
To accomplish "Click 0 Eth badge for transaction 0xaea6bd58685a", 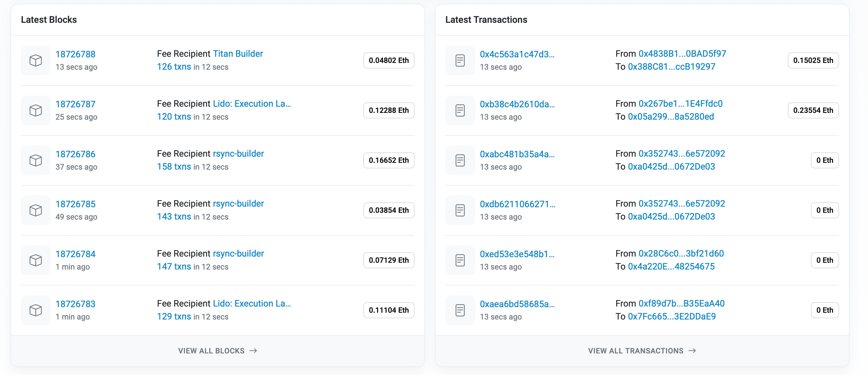I will point(825,310).
